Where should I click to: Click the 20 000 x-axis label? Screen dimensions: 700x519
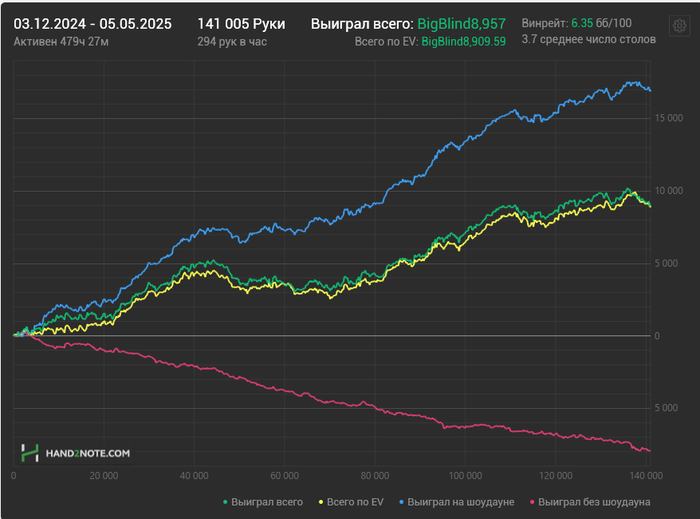click(104, 476)
